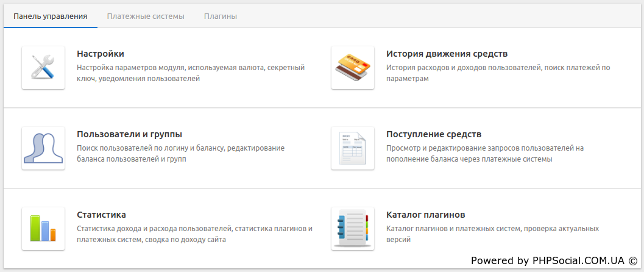This screenshot has width=644, height=272.
Task: Select the Поступление средств heading
Action: pyautogui.click(x=434, y=134)
